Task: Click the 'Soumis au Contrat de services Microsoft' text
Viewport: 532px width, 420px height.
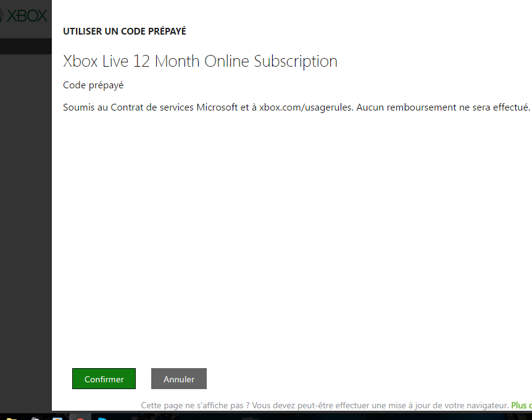Action: [151, 107]
